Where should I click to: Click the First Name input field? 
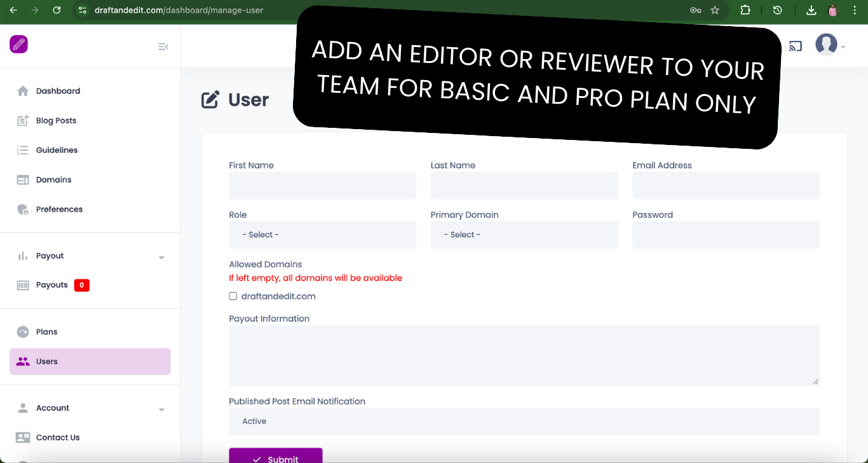(x=323, y=185)
